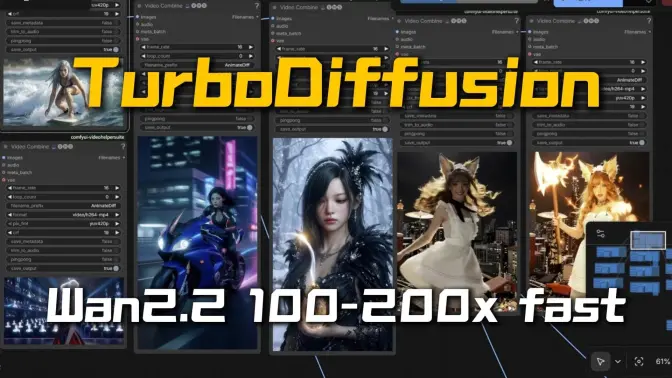Increase frame_rate on the axe fox girl node
This screenshot has width=672, height=378.
(x=643, y=62)
